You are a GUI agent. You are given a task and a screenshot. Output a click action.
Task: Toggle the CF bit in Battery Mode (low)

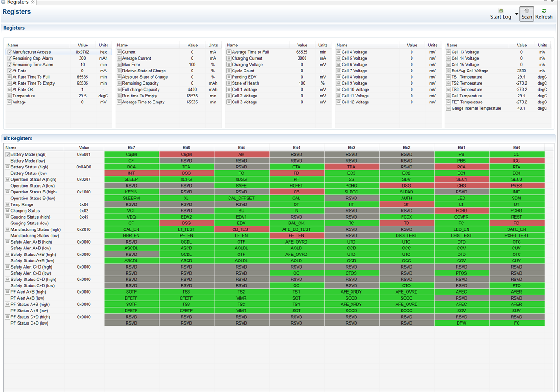coord(132,161)
